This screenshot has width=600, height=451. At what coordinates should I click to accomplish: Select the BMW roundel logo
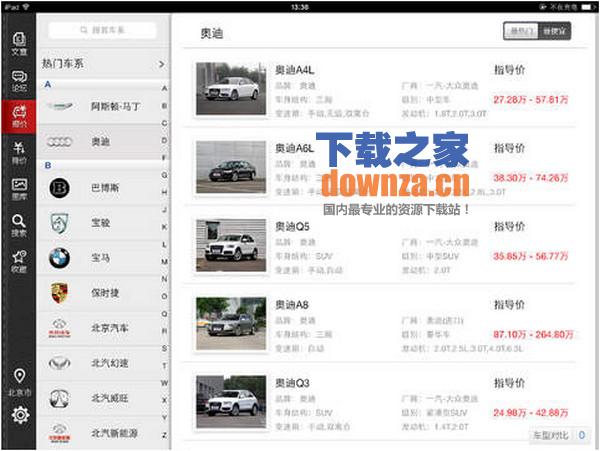click(60, 258)
